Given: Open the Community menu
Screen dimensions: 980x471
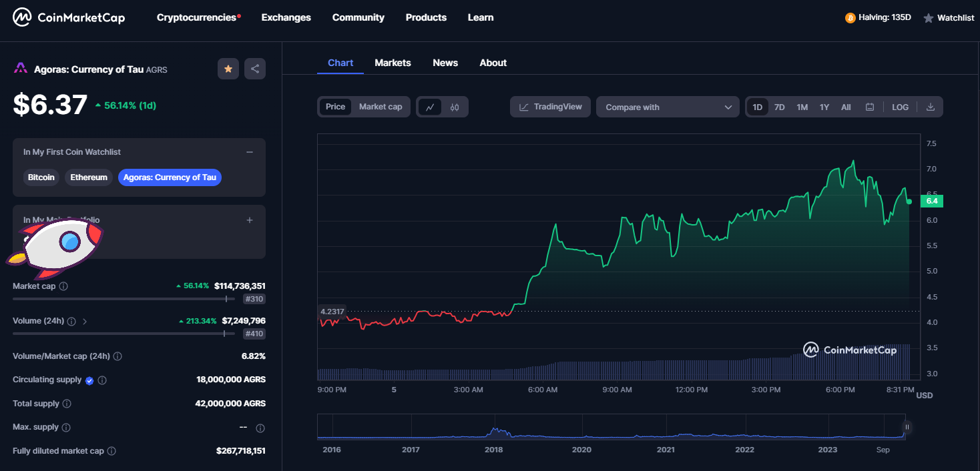Looking at the screenshot, I should [x=358, y=17].
